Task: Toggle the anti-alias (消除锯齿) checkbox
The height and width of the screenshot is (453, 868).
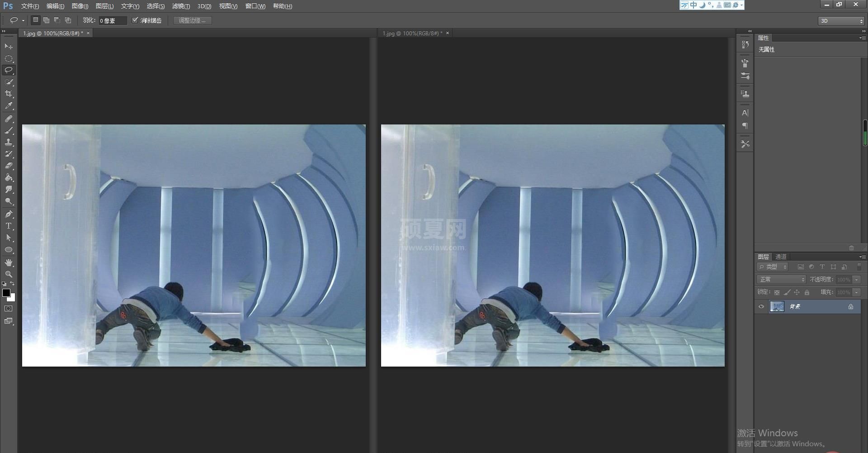Action: pos(135,20)
